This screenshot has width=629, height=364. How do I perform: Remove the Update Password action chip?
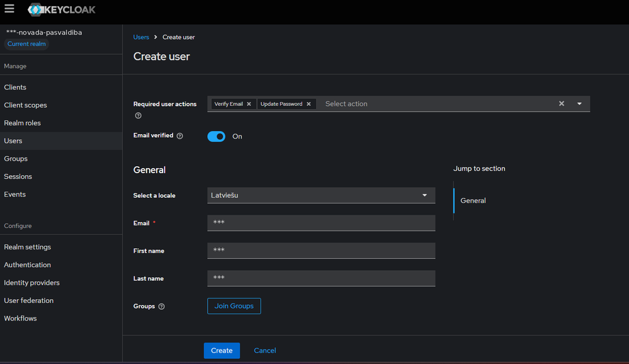[x=309, y=104]
